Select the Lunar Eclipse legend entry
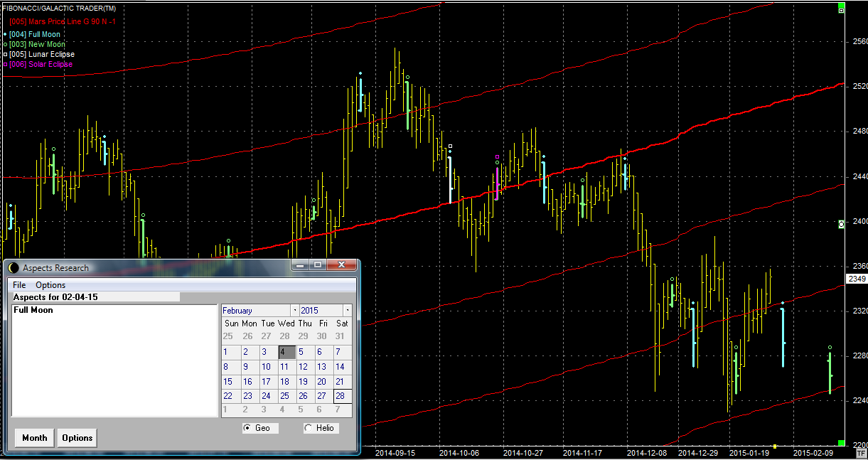 coord(38,54)
